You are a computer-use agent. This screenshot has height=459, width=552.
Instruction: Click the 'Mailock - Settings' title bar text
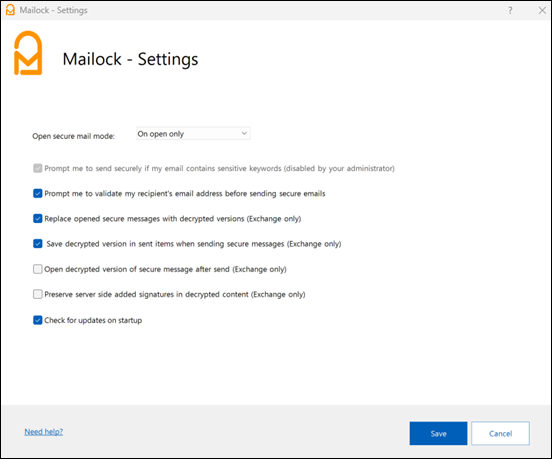[x=54, y=10]
